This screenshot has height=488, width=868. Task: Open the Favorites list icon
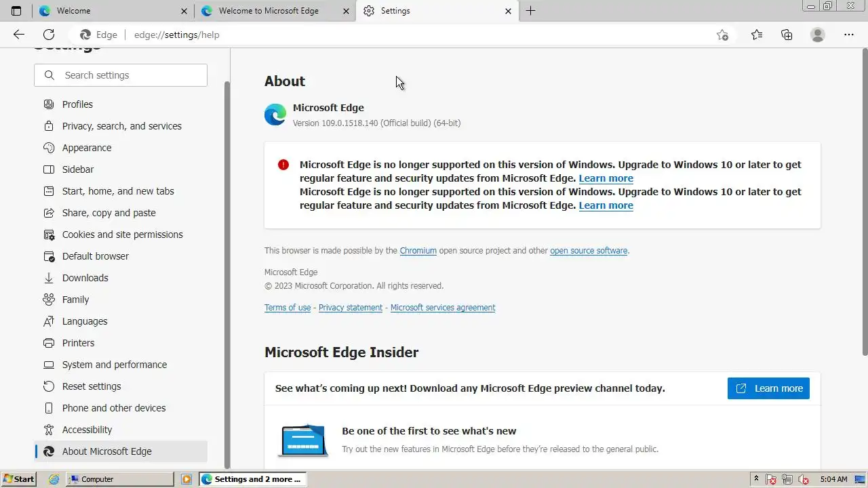coord(757,35)
